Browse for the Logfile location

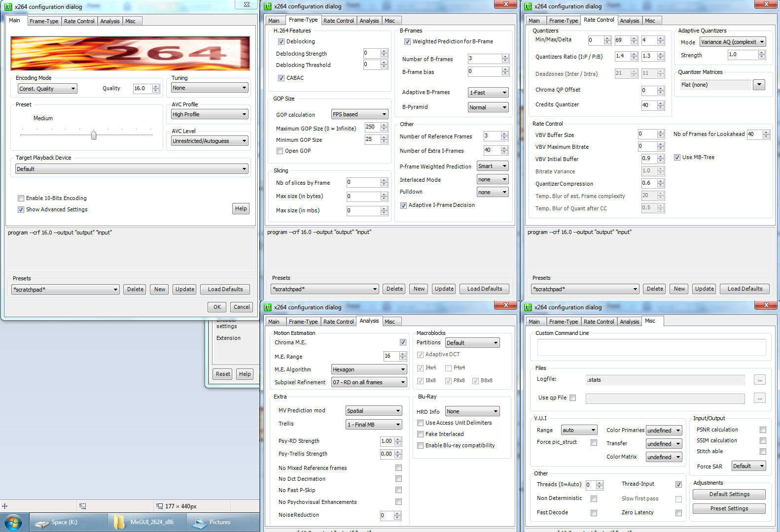tap(760, 380)
